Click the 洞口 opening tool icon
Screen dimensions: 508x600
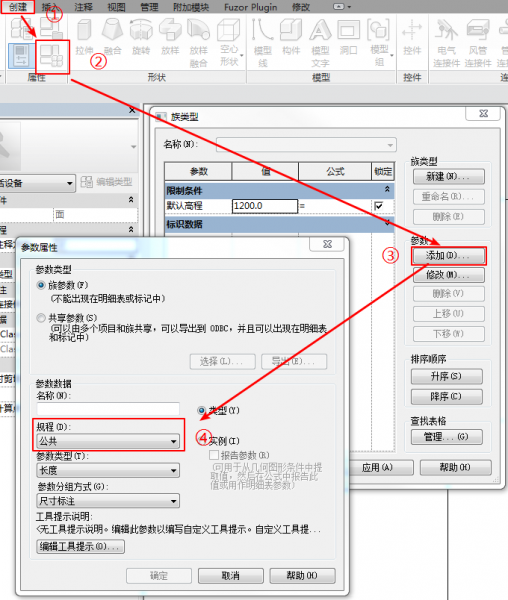point(348,38)
